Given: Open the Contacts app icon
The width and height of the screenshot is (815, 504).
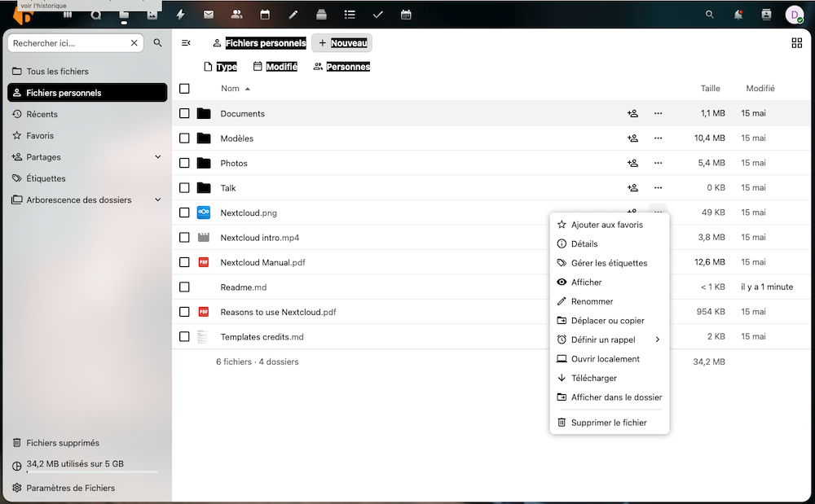Looking at the screenshot, I should click(236, 15).
